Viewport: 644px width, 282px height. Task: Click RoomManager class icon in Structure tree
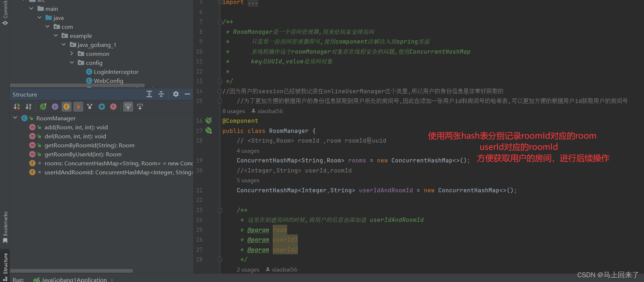pyautogui.click(x=24, y=118)
